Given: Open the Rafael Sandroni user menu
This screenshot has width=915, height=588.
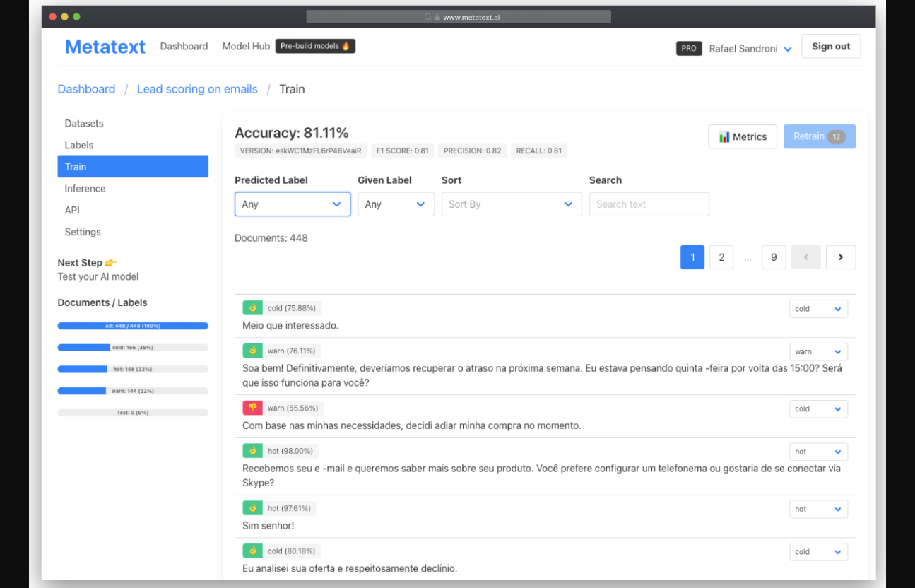Looking at the screenshot, I should [750, 49].
